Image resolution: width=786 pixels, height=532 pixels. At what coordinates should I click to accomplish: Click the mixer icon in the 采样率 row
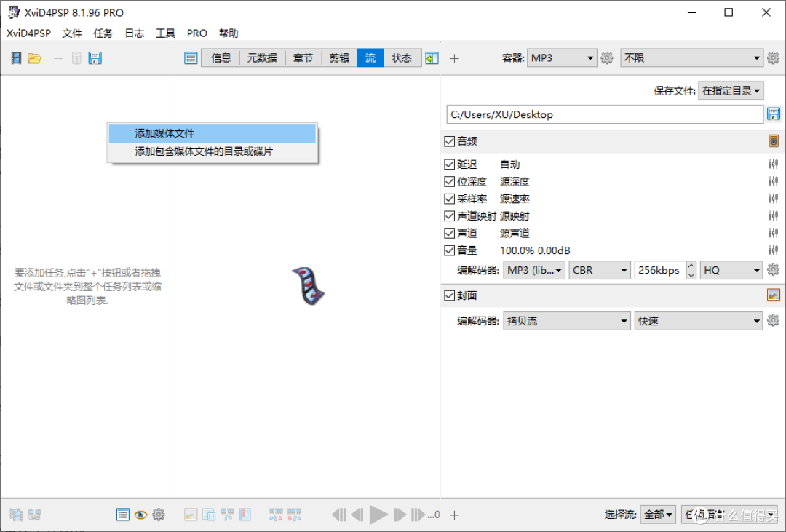(x=773, y=199)
